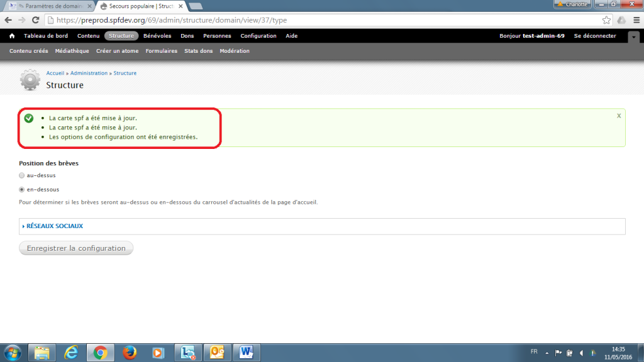This screenshot has height=362, width=644.
Task: Open Firefox from taskbar
Action: point(130,353)
